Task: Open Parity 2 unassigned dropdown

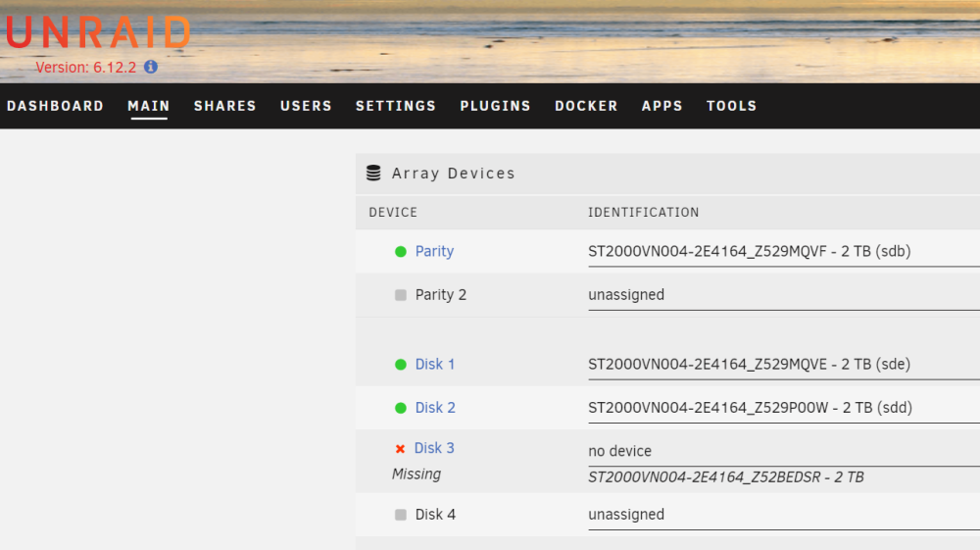Action: click(x=784, y=296)
